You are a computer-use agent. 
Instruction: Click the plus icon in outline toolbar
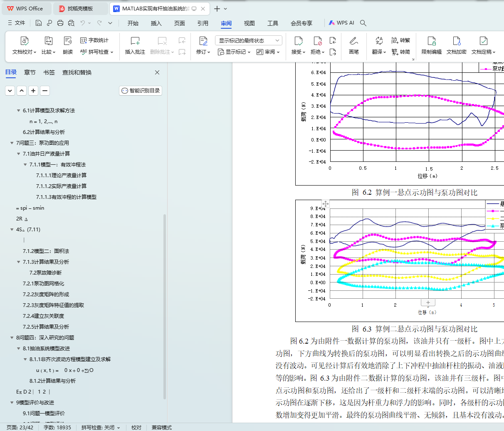click(33, 91)
